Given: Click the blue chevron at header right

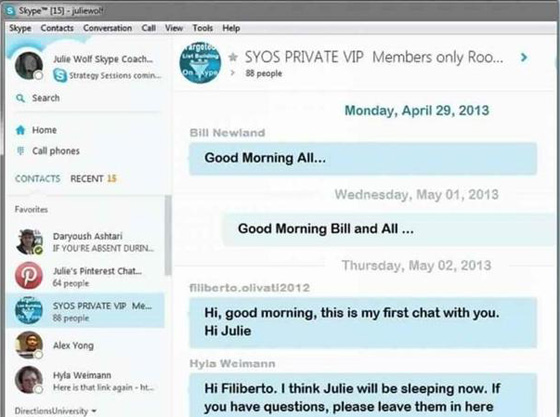Looking at the screenshot, I should tap(524, 57).
